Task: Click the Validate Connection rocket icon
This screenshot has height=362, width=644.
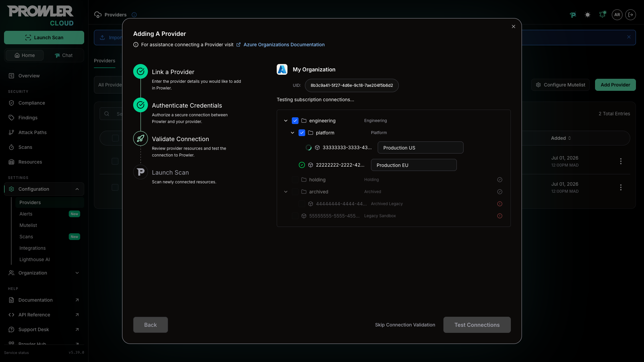Action: 141,138
